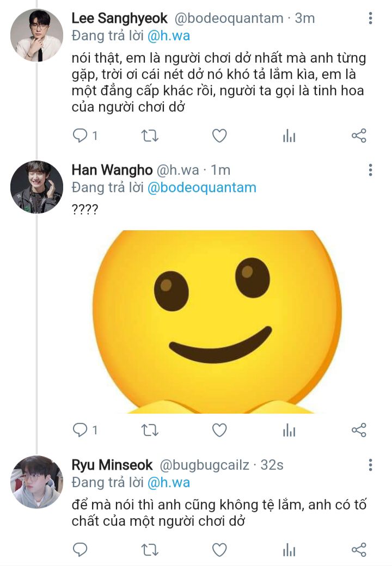392x566 pixels.
Task: Retweet Han Wangho's emoji tweet
Action: pos(149,430)
